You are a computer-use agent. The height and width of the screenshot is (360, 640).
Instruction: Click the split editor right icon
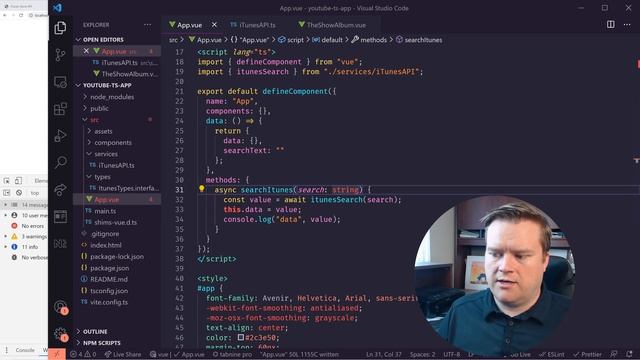(x=611, y=24)
